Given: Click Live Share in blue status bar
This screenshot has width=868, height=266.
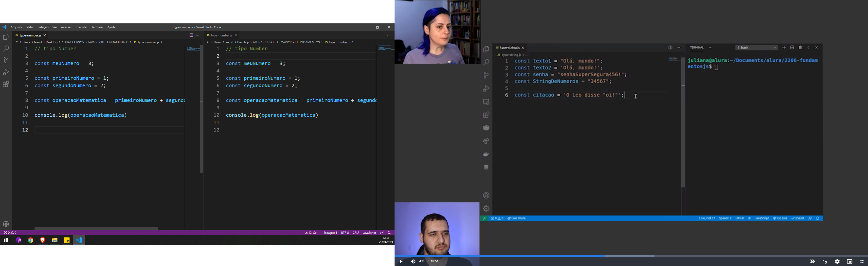Looking at the screenshot, I should click(x=517, y=218).
